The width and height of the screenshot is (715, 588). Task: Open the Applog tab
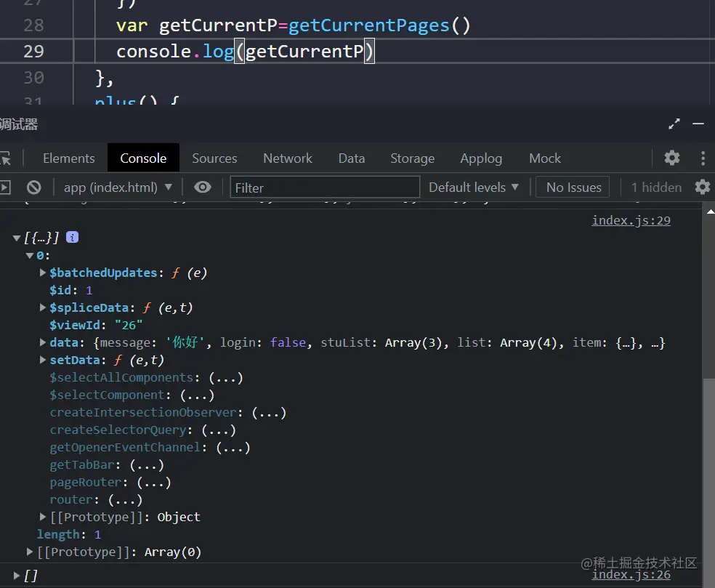pyautogui.click(x=481, y=158)
